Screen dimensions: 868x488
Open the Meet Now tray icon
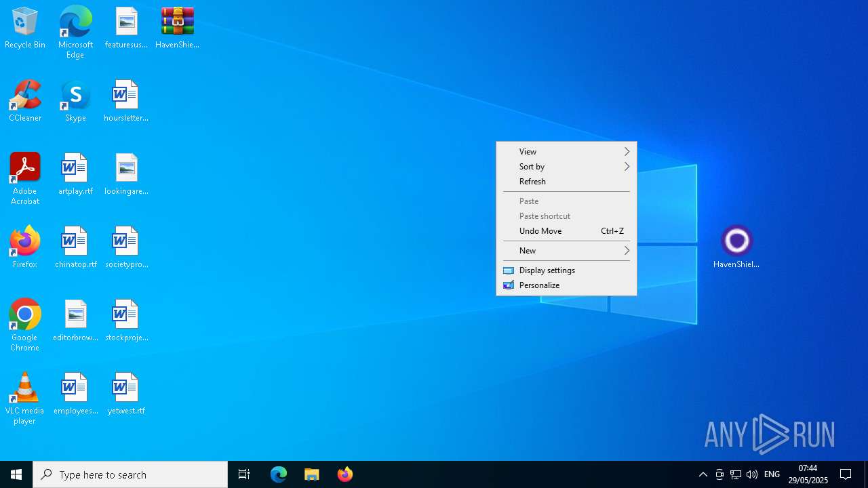tap(719, 474)
